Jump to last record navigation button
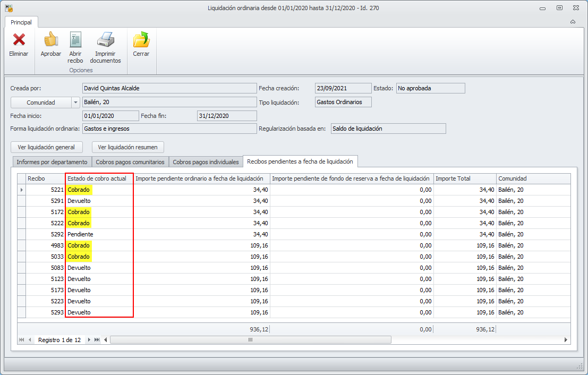 click(x=97, y=340)
